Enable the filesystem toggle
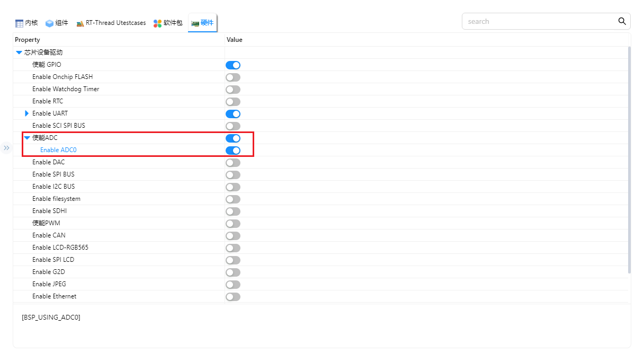 tap(233, 199)
